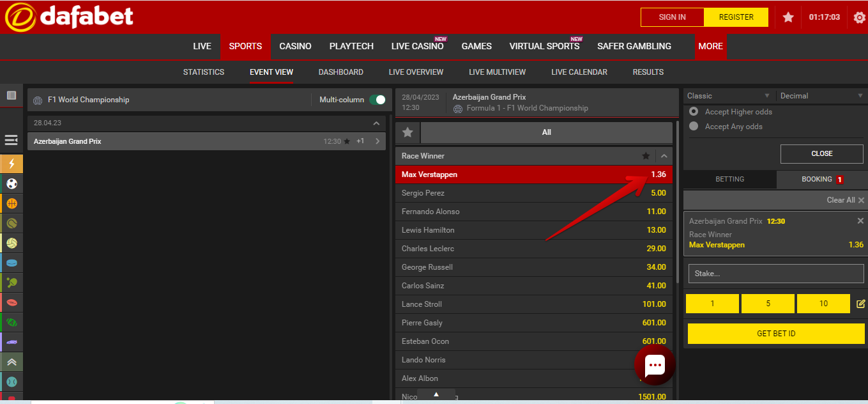Select the lightning bolt live icon
The image size is (868, 404).
tap(11, 164)
